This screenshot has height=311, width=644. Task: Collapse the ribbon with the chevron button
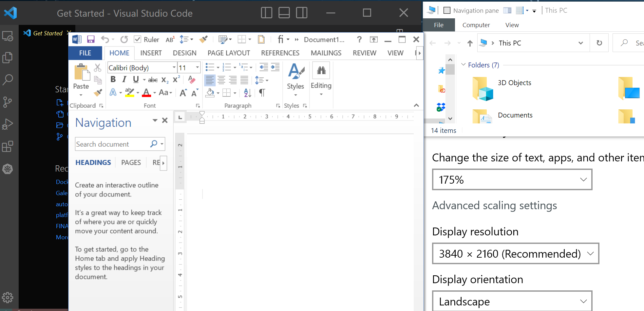[x=416, y=105]
